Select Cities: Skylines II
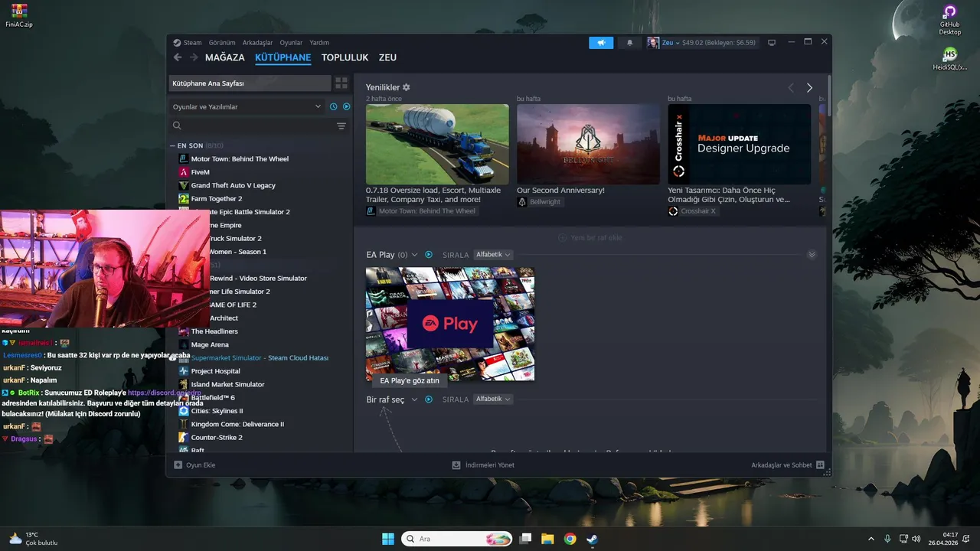 coord(217,411)
